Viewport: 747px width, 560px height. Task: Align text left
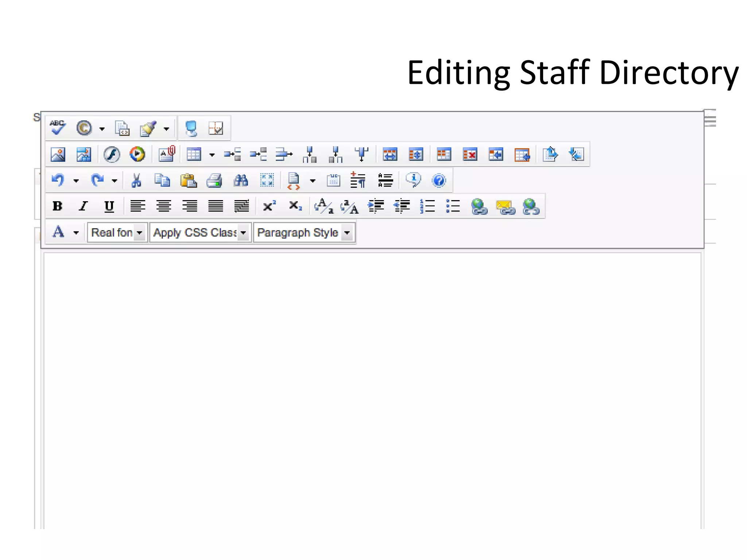coord(138,206)
